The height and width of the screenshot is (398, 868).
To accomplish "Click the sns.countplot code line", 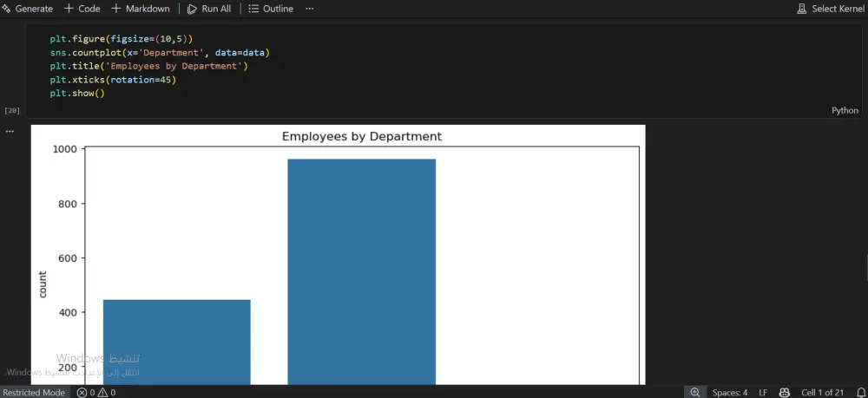I will [x=160, y=53].
